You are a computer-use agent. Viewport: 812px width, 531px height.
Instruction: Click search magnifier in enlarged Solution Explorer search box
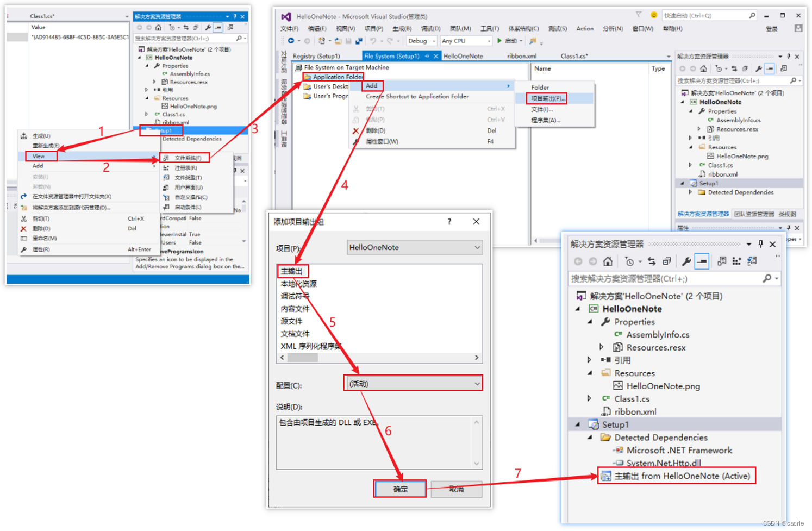pyautogui.click(x=767, y=278)
